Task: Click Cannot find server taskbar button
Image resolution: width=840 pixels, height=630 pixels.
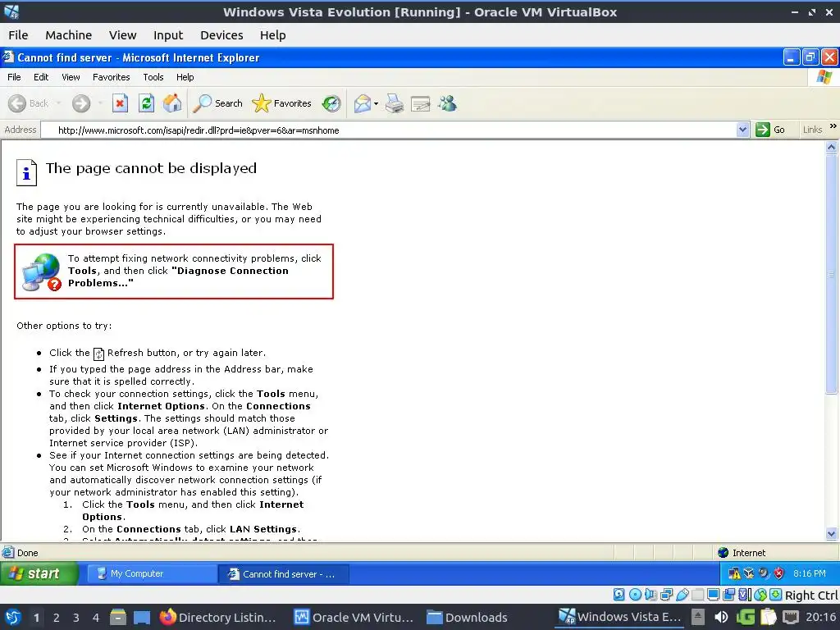Action: [x=284, y=573]
